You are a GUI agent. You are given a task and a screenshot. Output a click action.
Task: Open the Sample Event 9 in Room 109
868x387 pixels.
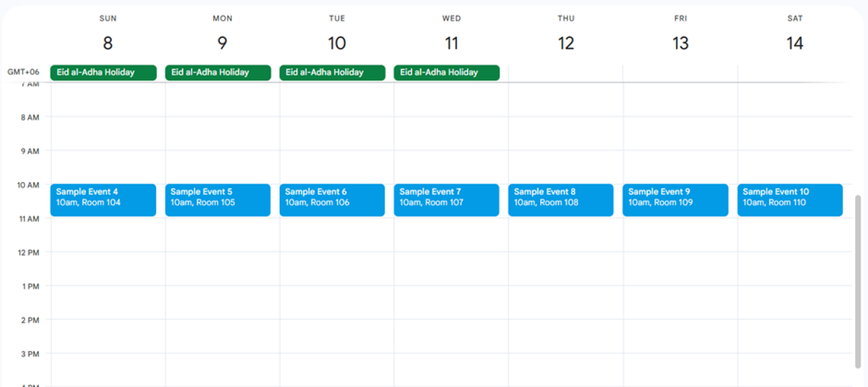[x=675, y=199]
